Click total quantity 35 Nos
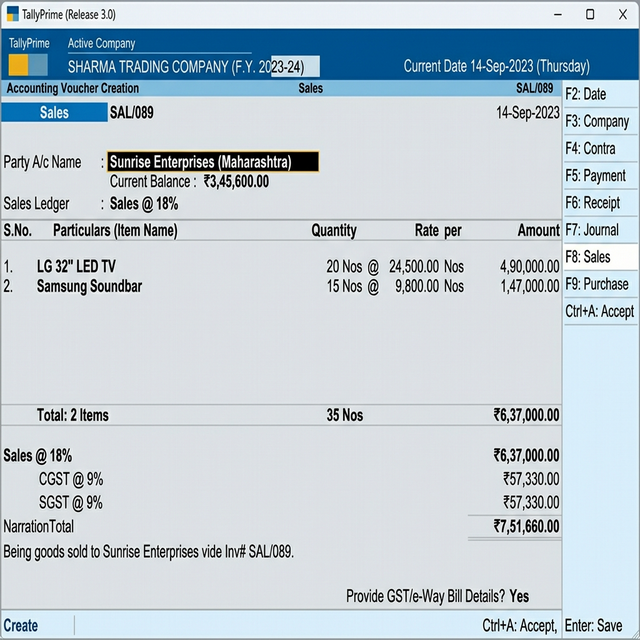 (x=344, y=415)
